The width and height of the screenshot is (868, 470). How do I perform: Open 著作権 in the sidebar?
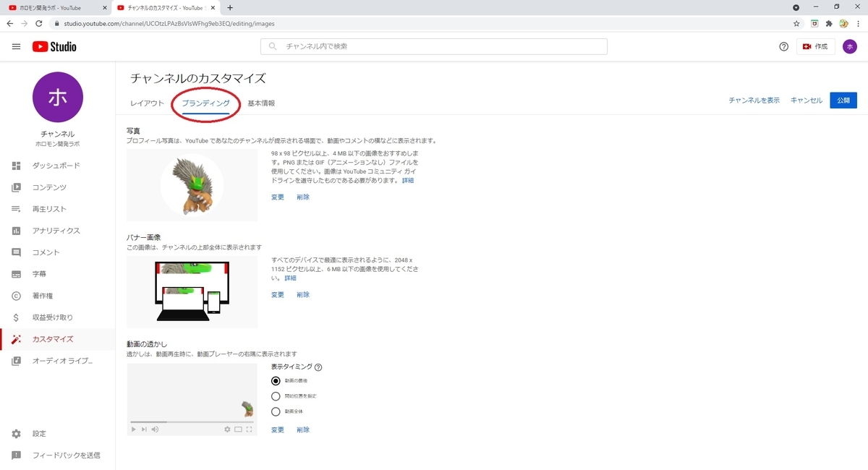pyautogui.click(x=58, y=296)
